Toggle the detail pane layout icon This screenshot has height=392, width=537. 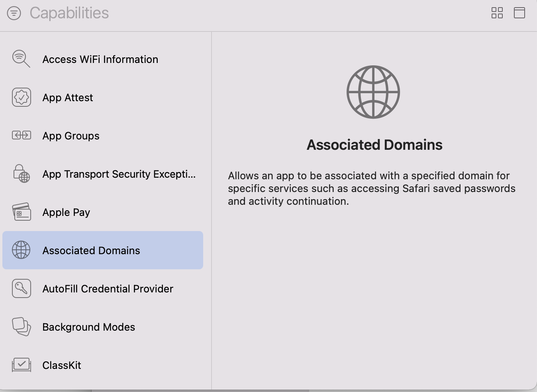[x=519, y=13]
